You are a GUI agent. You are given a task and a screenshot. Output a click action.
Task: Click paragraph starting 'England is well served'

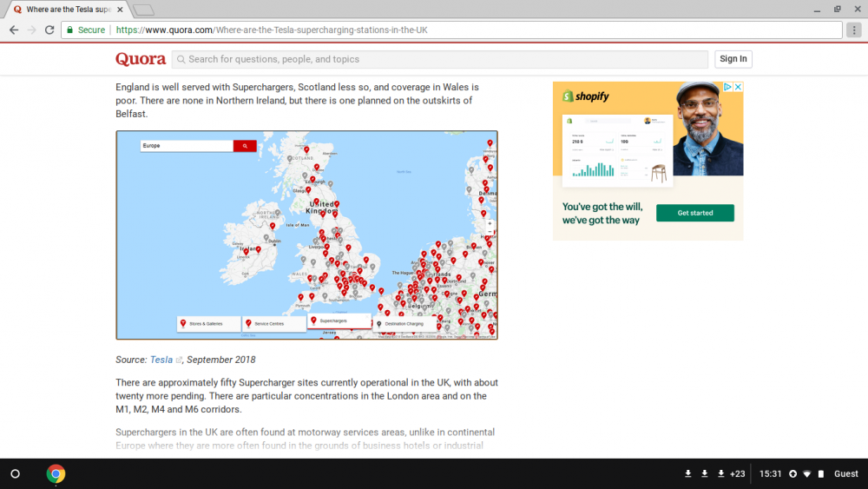pos(297,100)
